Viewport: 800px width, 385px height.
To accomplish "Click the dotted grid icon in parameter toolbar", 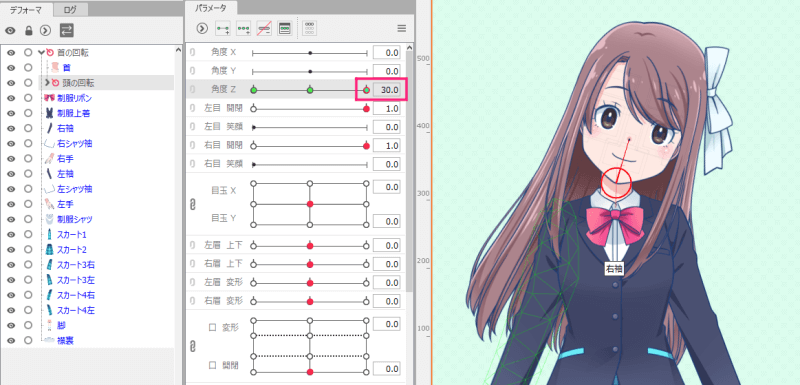I will click(x=309, y=29).
